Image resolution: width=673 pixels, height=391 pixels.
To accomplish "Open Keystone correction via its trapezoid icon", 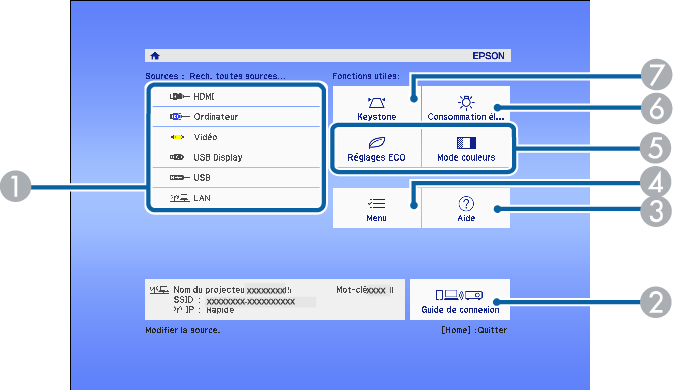I will click(x=376, y=103).
